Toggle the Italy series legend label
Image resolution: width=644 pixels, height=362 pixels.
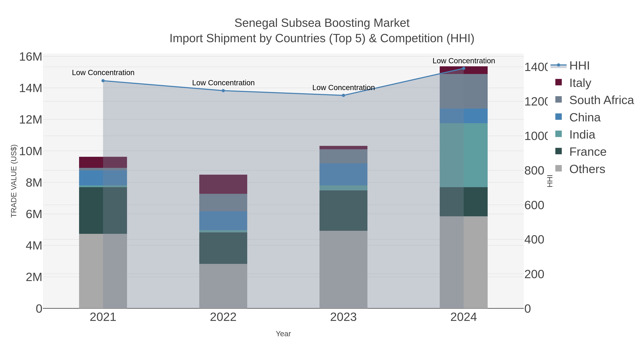tap(580, 83)
